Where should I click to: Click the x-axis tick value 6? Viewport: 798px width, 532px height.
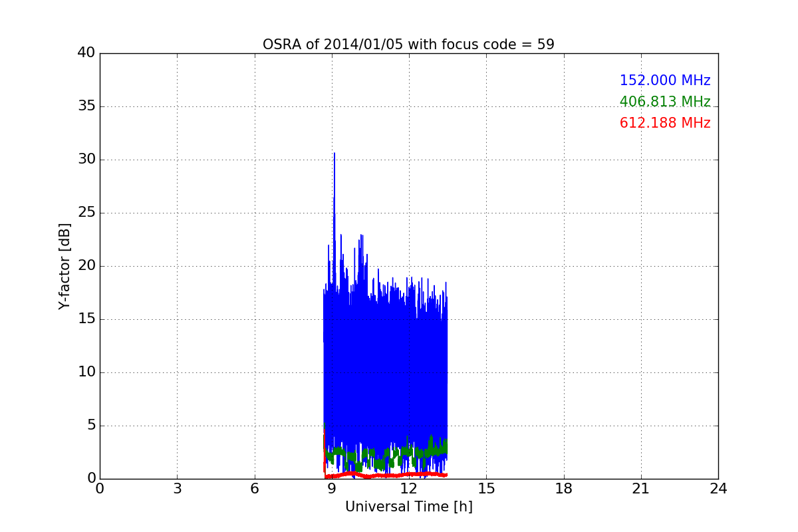(x=254, y=489)
